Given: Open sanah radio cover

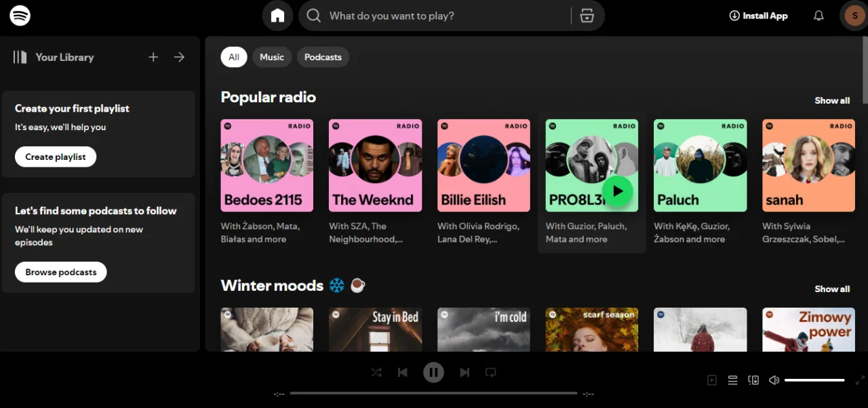Looking at the screenshot, I should [x=808, y=165].
